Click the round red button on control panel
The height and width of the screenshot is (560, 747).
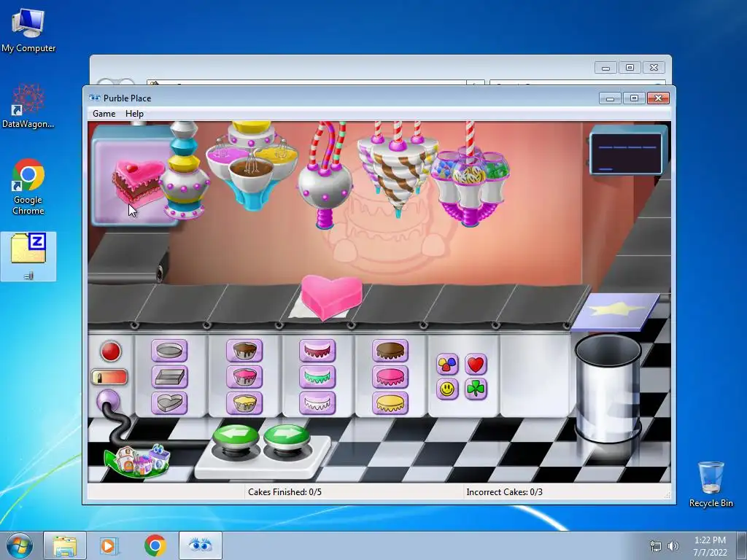[x=111, y=351]
